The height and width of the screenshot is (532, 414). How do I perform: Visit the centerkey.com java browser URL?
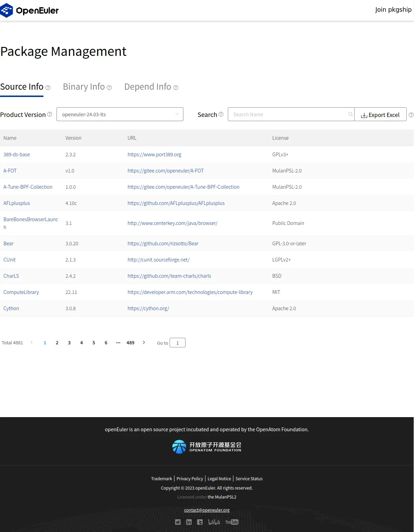pyautogui.click(x=172, y=223)
